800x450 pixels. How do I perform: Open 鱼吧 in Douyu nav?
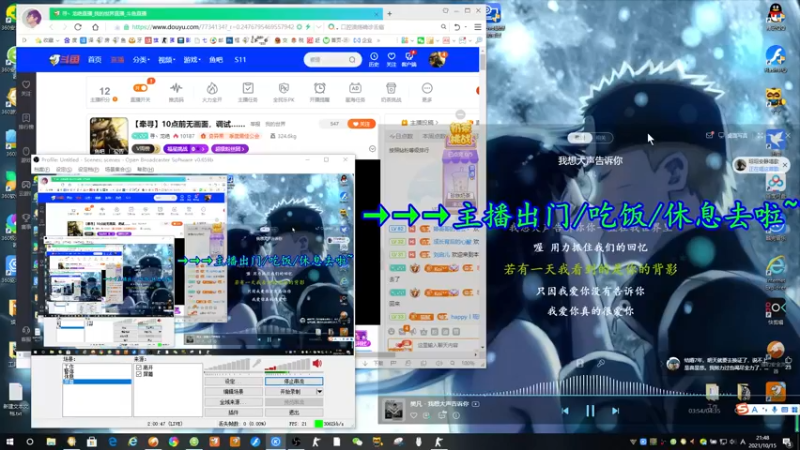[216, 60]
